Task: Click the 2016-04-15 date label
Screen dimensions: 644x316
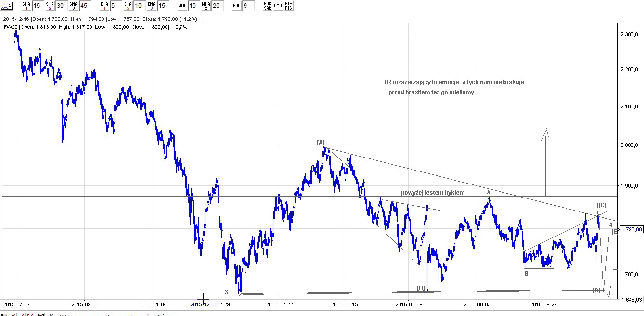Action: pos(344,304)
